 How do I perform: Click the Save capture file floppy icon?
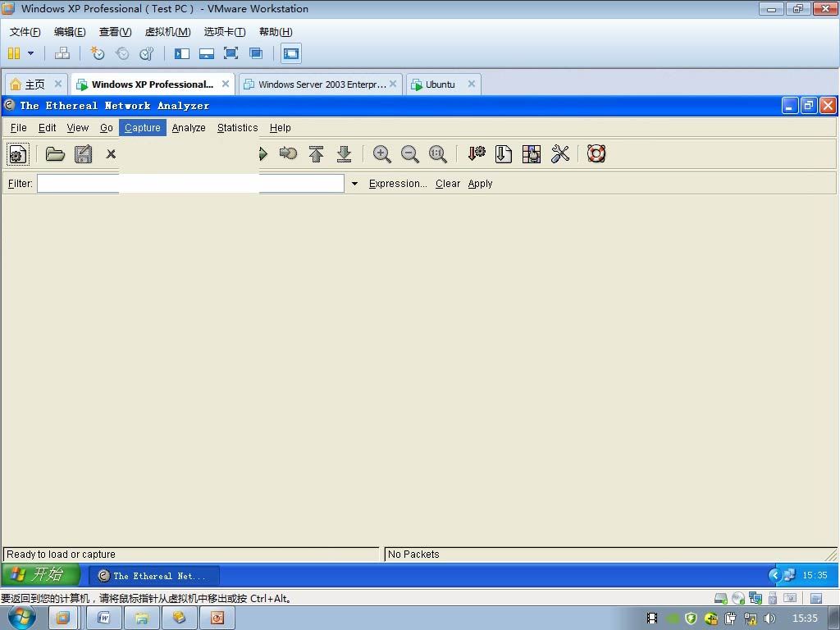pyautogui.click(x=83, y=154)
